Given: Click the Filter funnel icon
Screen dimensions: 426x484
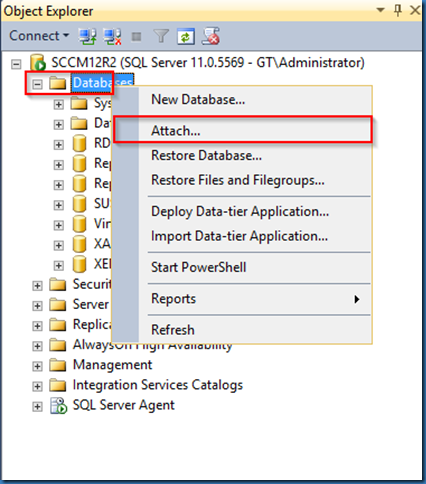Looking at the screenshot, I should [x=161, y=36].
